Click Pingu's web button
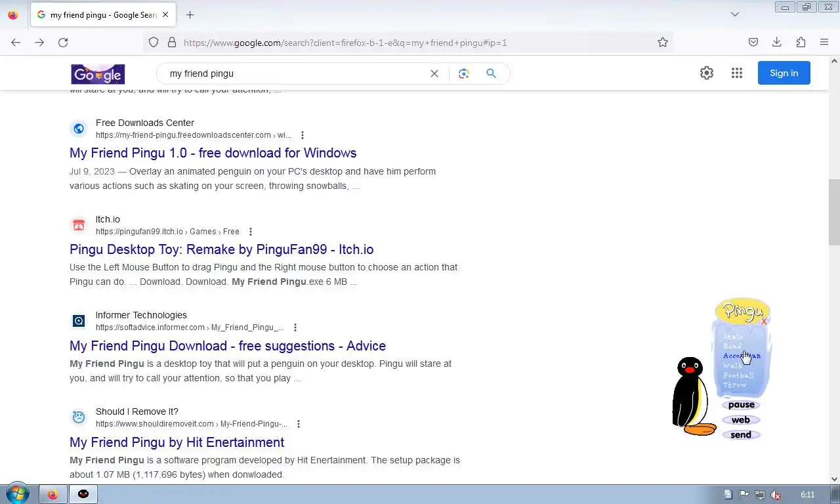This screenshot has width=840, height=504. coord(741,420)
